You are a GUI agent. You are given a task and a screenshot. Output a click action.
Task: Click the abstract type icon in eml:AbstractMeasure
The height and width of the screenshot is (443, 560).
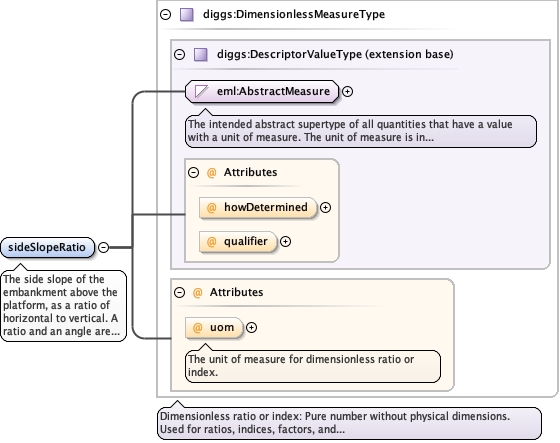coord(201,91)
